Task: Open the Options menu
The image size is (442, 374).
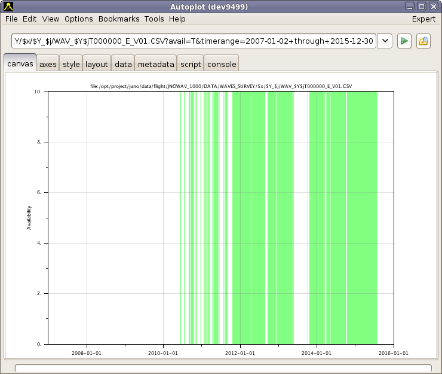Action: tap(79, 19)
